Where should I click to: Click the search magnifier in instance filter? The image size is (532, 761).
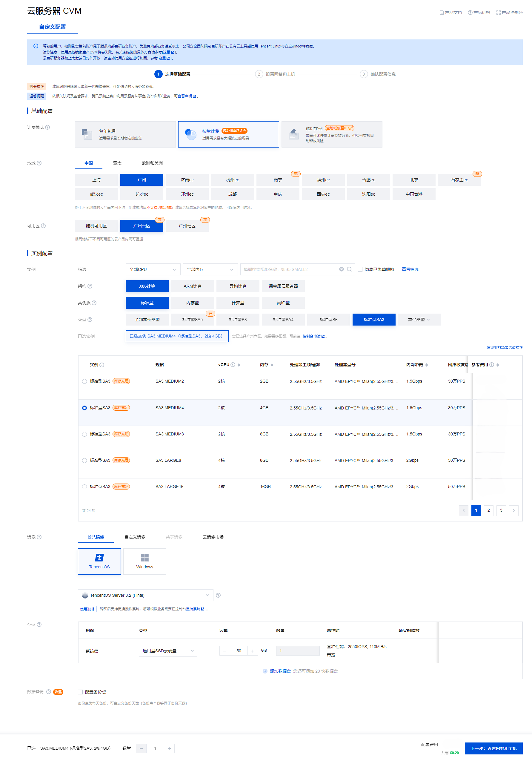click(x=349, y=269)
